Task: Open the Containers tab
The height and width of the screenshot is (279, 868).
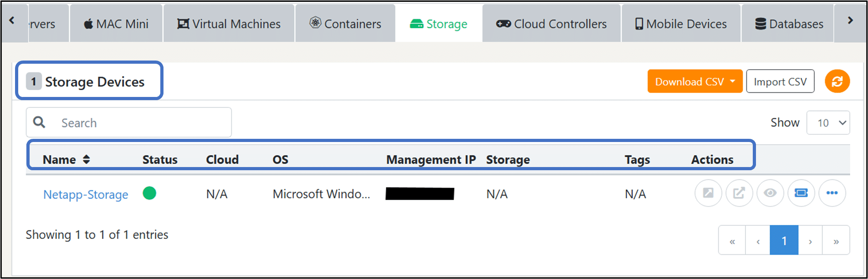Action: point(345,24)
